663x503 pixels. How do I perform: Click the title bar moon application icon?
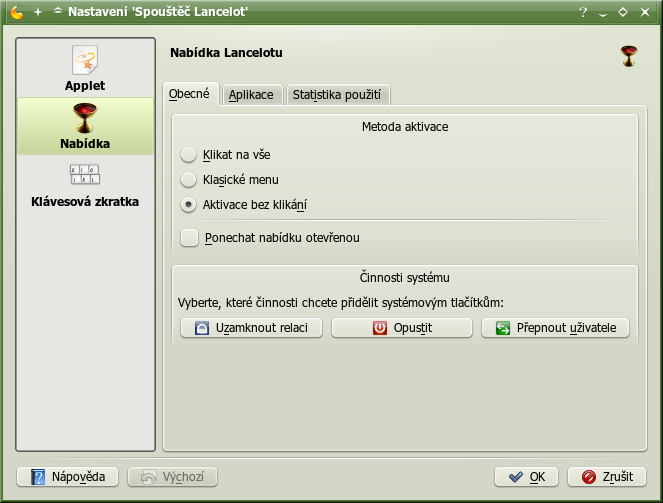(x=17, y=12)
